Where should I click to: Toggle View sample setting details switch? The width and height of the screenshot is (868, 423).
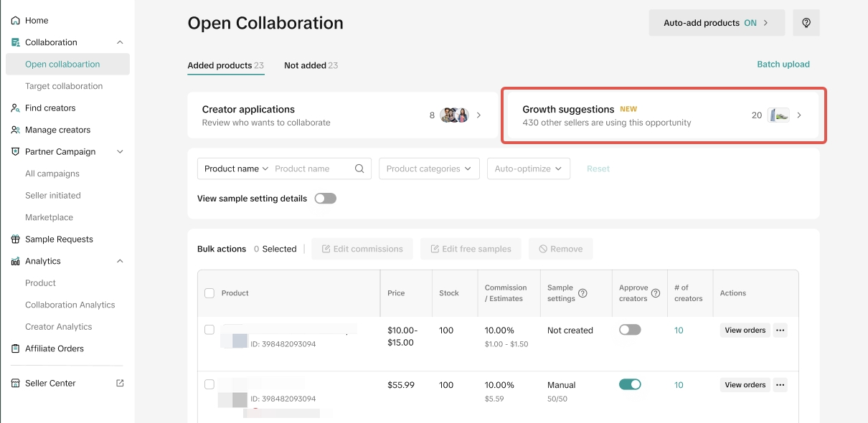tap(325, 199)
